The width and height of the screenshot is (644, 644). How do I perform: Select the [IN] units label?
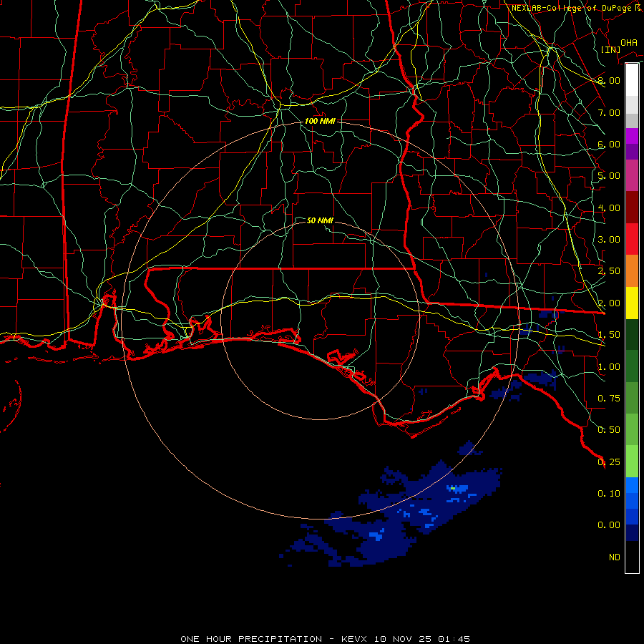click(x=610, y=49)
